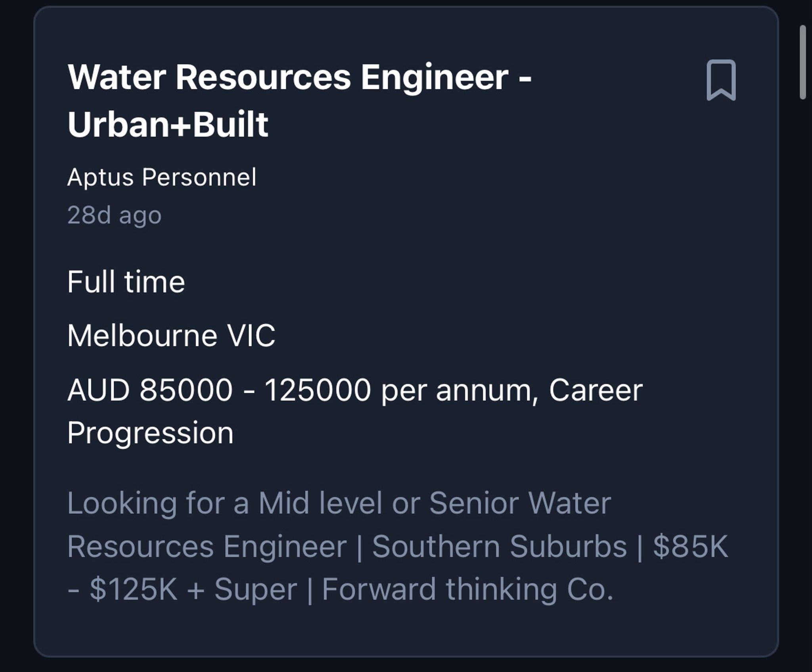Viewport: 812px width, 672px height.
Task: Click the Urban+Built title line
Action: tap(168, 124)
